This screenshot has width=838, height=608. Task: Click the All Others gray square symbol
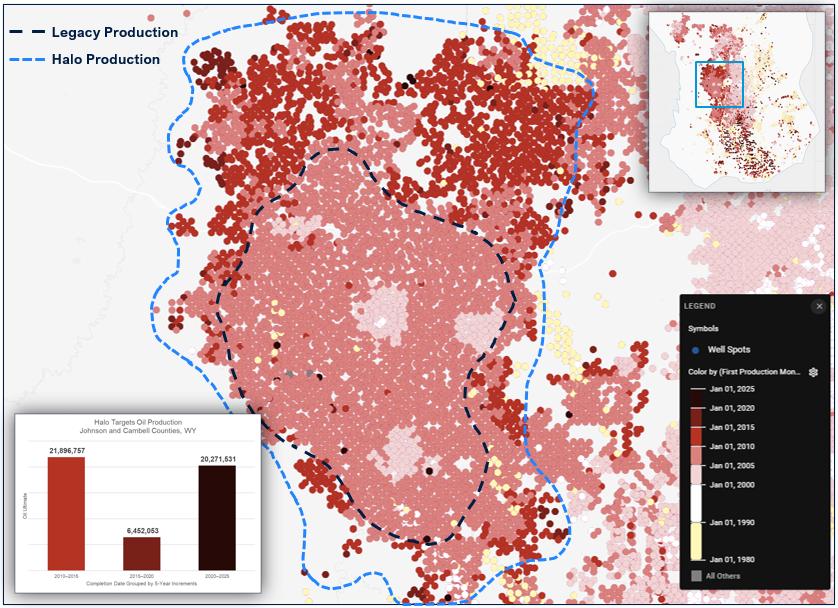696,576
